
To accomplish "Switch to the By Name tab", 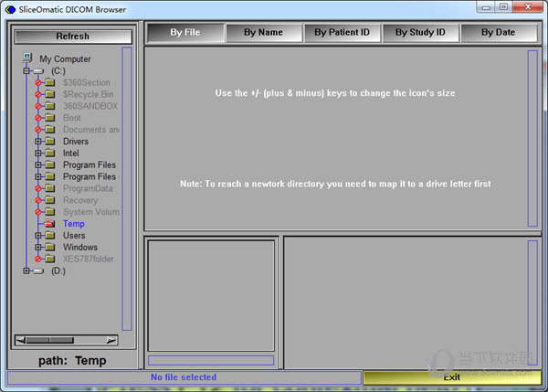I will (x=263, y=33).
